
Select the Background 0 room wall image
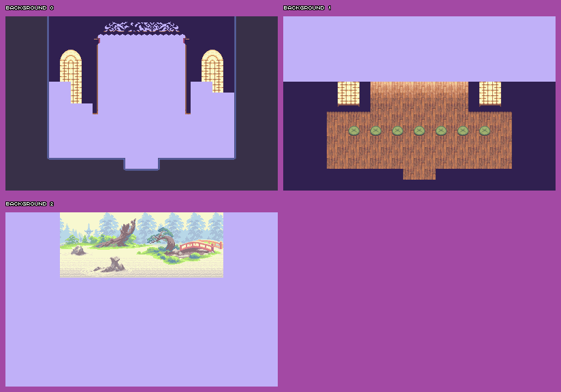[142, 103]
